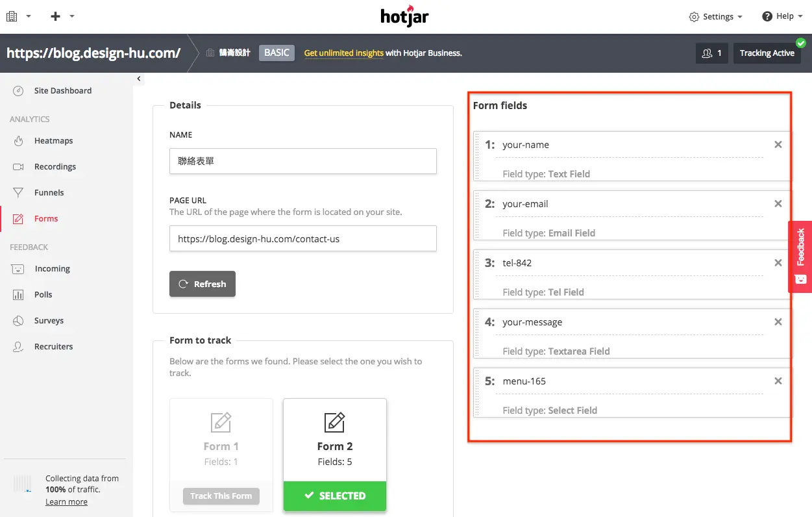Screen dimensions: 812x517
Task: Select Forms in the sidebar
Action: (x=46, y=219)
